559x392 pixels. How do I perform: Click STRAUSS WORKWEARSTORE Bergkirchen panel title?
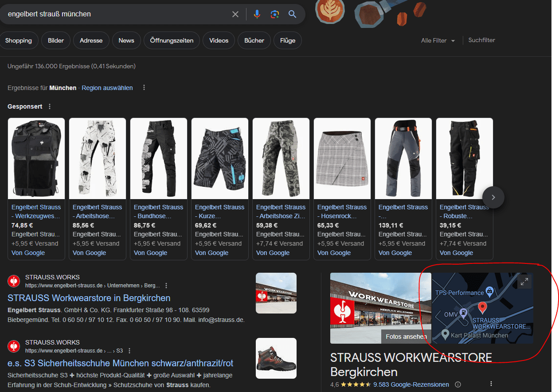(411, 365)
